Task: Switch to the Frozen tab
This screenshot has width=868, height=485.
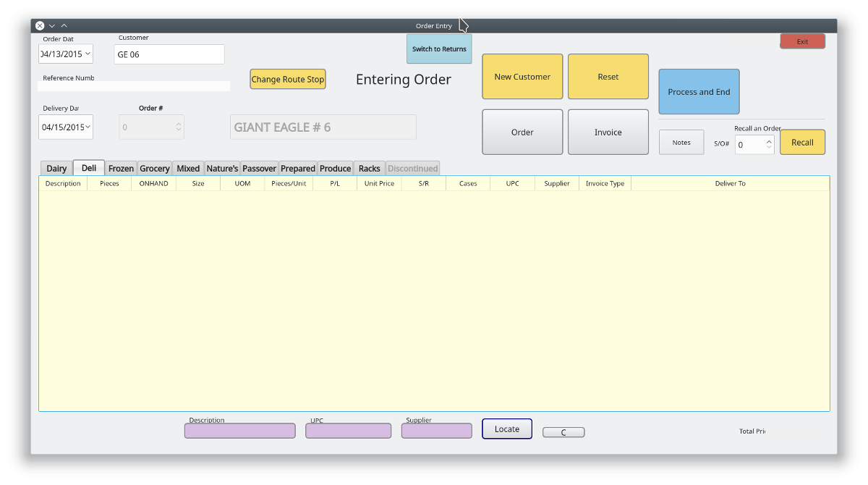Action: [121, 168]
